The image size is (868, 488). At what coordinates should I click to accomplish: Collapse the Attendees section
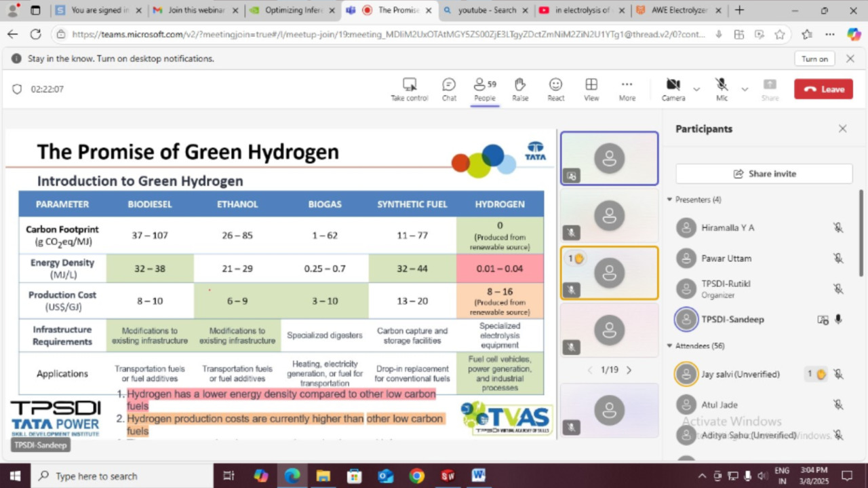click(670, 345)
